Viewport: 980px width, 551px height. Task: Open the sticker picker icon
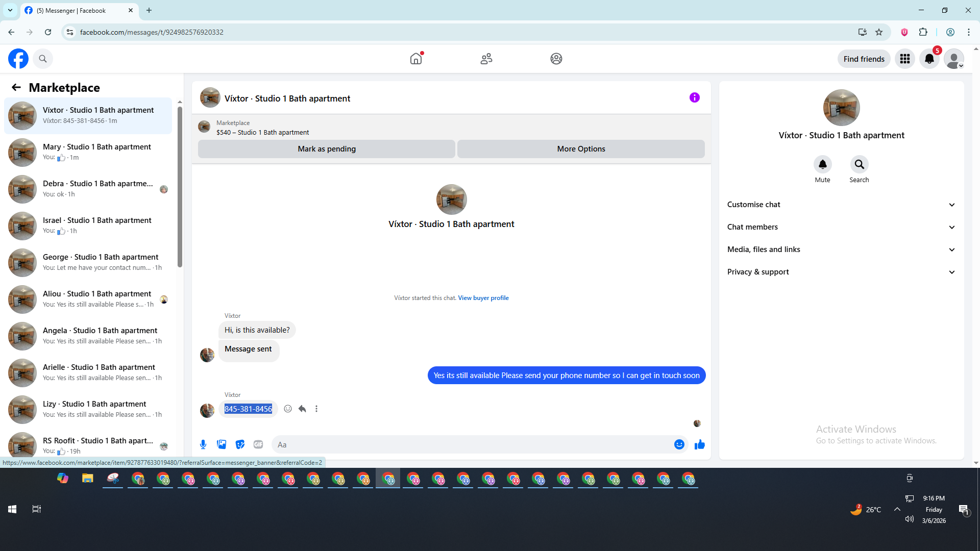click(240, 444)
